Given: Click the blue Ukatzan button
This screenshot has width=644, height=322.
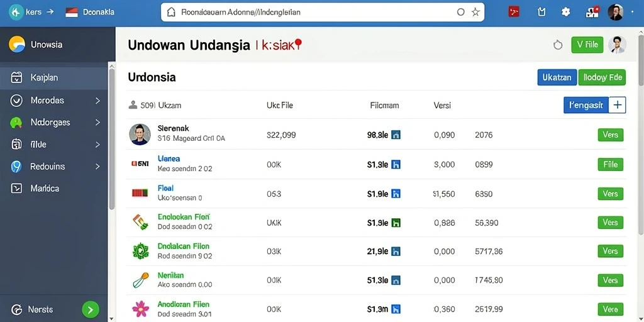Looking at the screenshot, I should pos(557,77).
